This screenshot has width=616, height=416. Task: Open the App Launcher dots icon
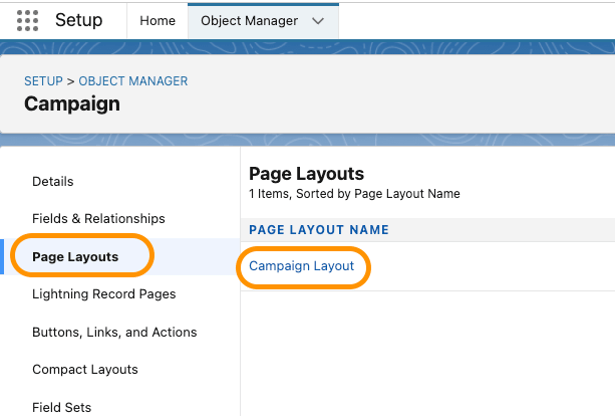tap(28, 20)
